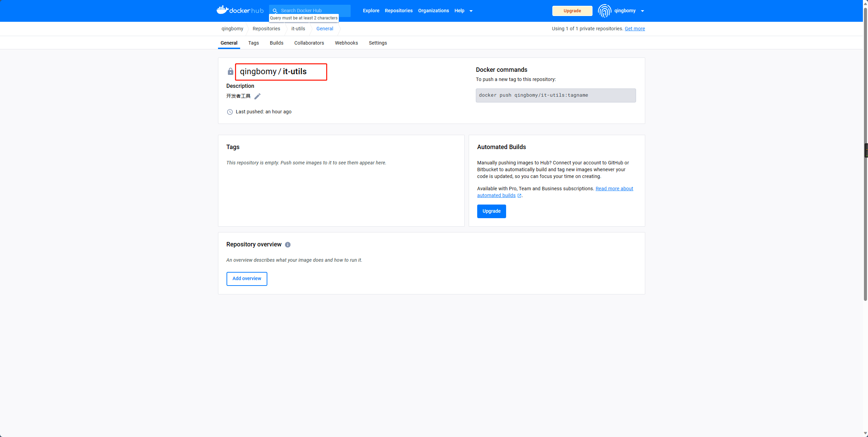Click the fingerprint avatar icon
Screen dimensions: 868x437
pyautogui.click(x=604, y=11)
